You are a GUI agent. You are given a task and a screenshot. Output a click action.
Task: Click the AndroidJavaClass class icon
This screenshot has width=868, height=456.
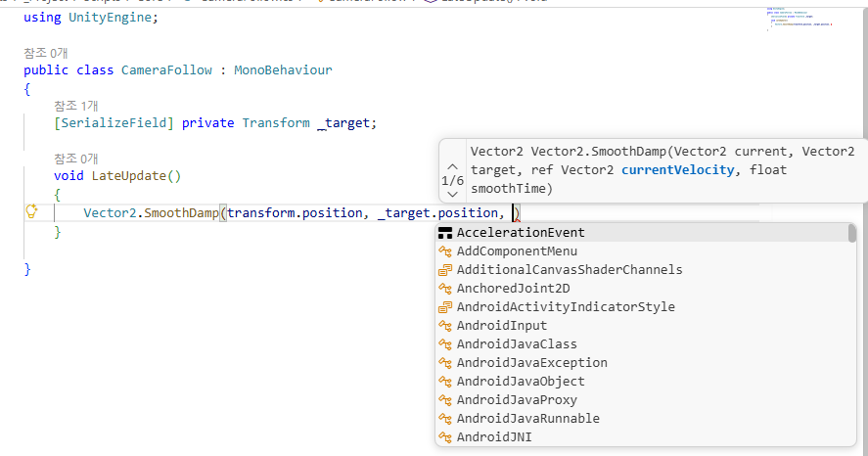(445, 344)
